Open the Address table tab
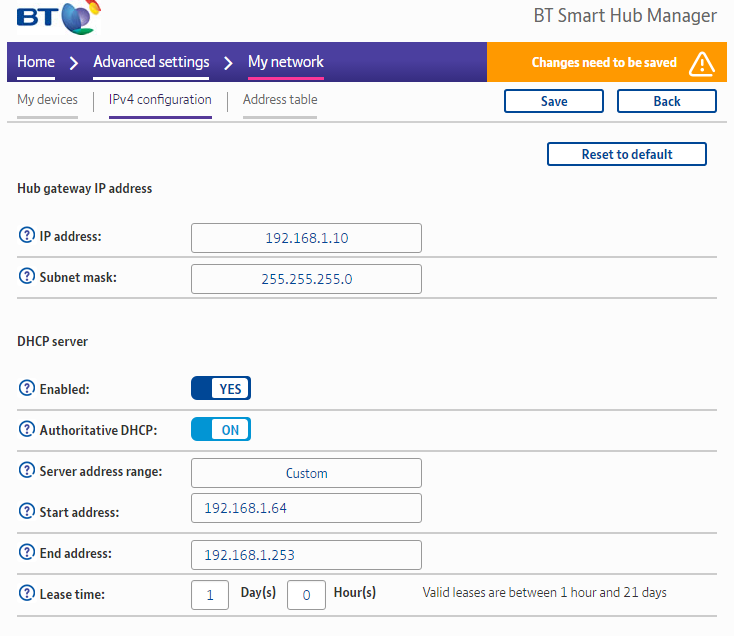The width and height of the screenshot is (734, 636). pyautogui.click(x=280, y=100)
